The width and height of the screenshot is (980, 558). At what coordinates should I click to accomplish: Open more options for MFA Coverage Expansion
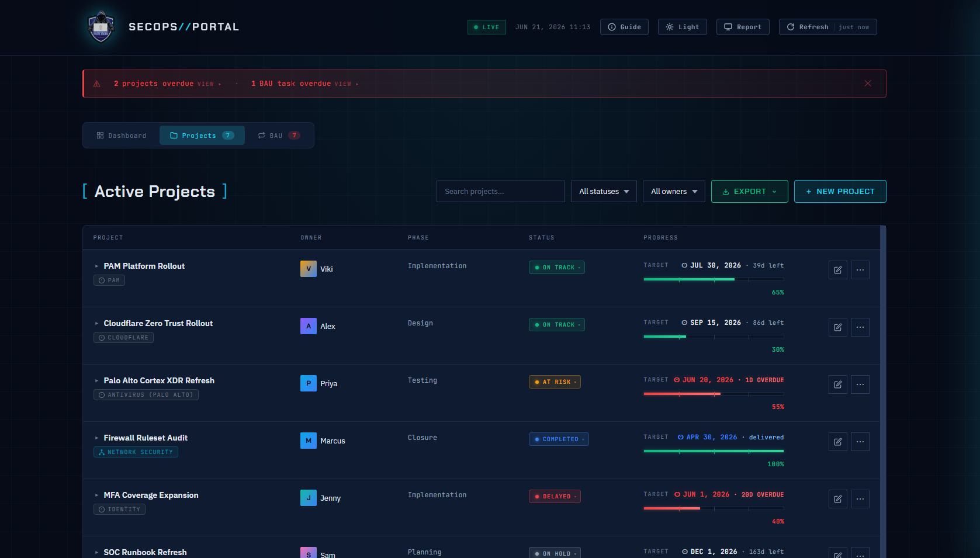click(860, 499)
